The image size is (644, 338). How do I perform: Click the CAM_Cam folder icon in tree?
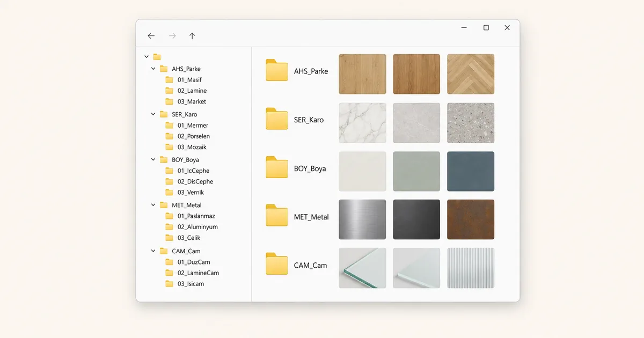[x=164, y=251]
